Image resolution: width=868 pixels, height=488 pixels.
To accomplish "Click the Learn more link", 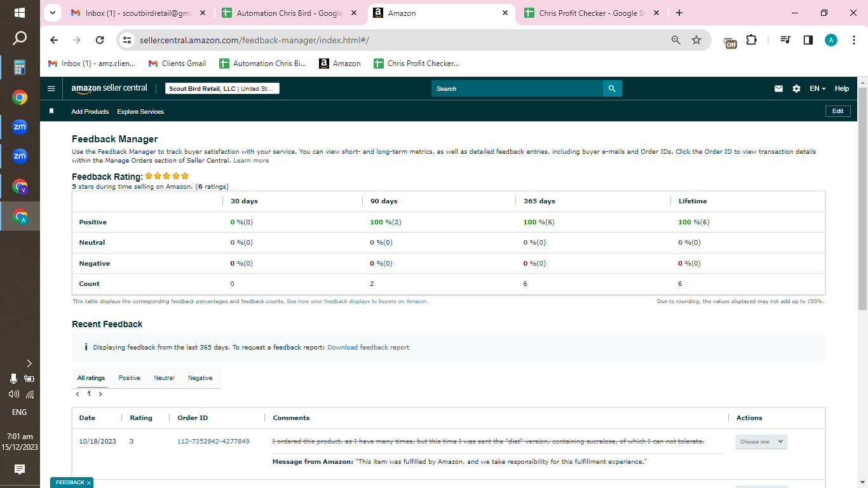I will coord(251,161).
